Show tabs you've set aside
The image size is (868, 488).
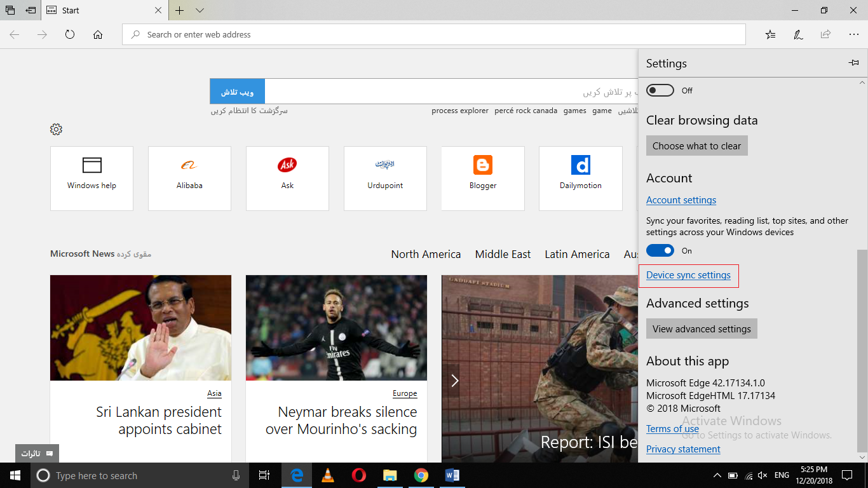coord(10,10)
